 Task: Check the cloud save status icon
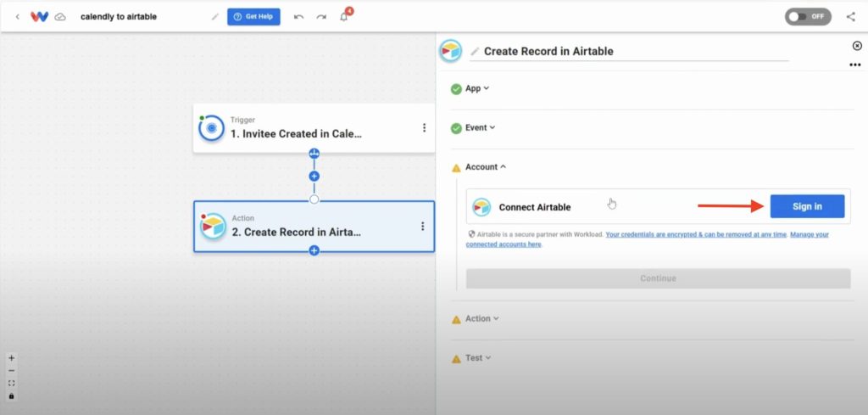click(x=60, y=17)
